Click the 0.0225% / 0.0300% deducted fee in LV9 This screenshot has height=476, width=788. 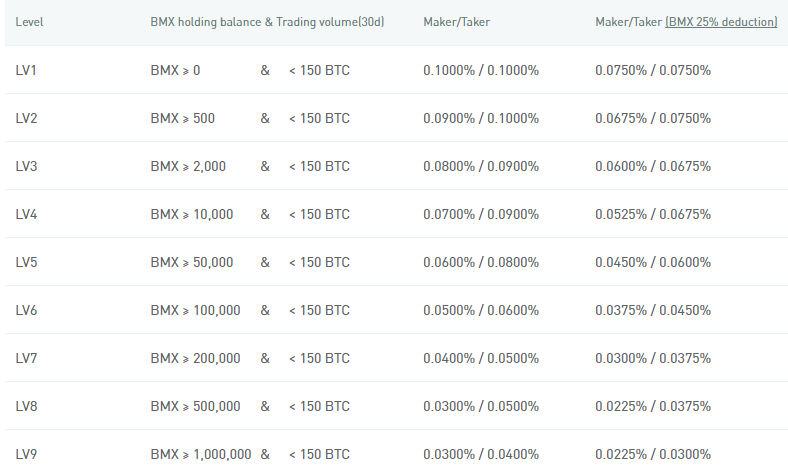[653, 454]
